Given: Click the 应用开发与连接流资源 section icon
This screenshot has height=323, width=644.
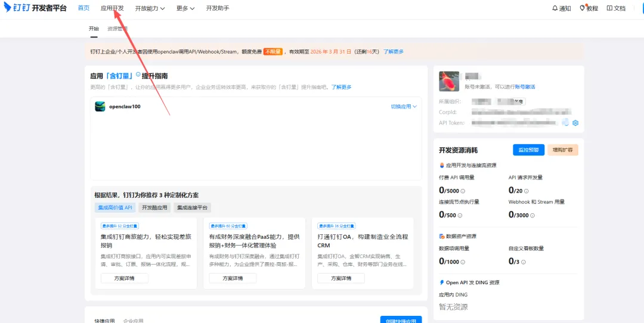Looking at the screenshot, I should (441, 166).
